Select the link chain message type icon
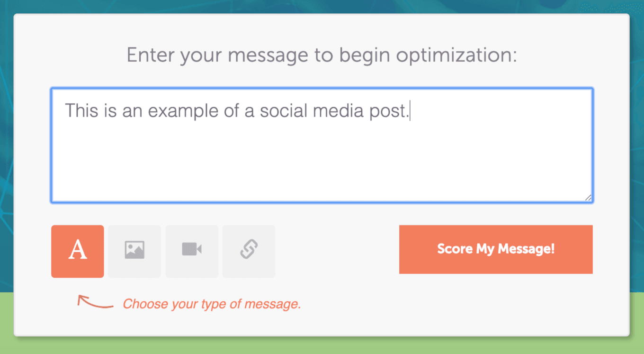The height and width of the screenshot is (354, 644). tap(249, 251)
